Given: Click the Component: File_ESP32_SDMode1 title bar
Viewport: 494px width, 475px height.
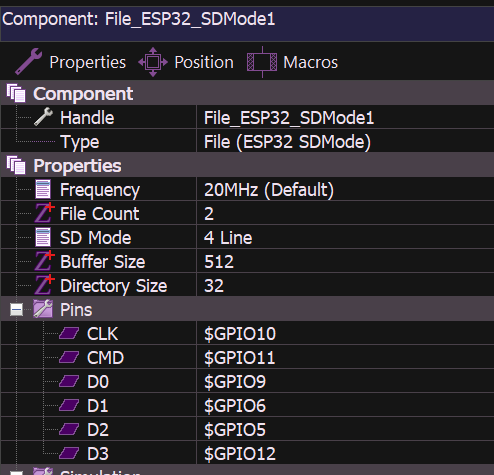Looking at the screenshot, I should point(247,23).
